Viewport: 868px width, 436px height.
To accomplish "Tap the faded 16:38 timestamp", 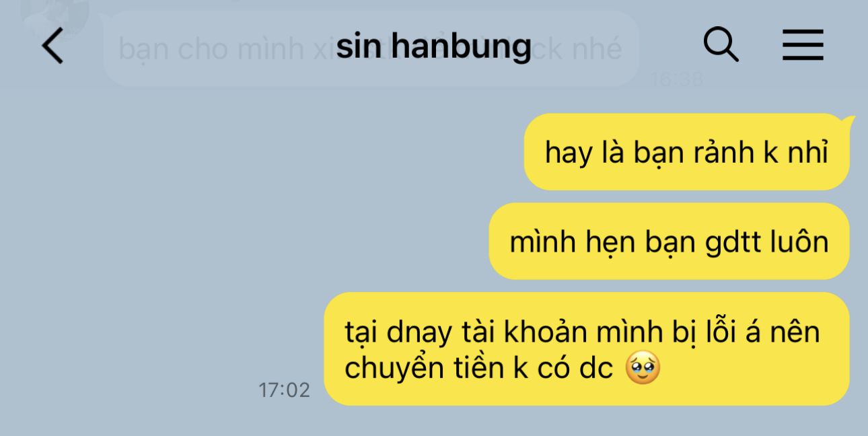I will tap(677, 79).
